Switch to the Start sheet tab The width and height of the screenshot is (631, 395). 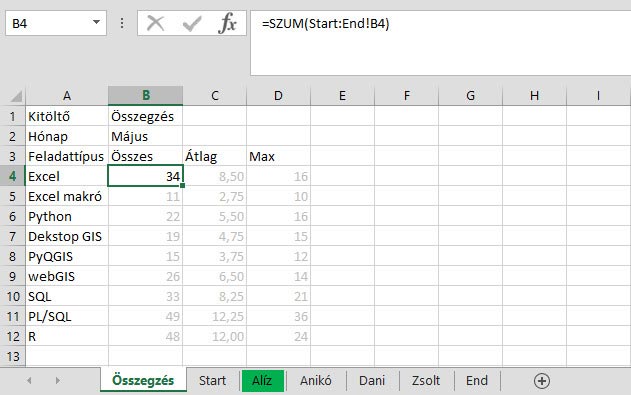(212, 381)
